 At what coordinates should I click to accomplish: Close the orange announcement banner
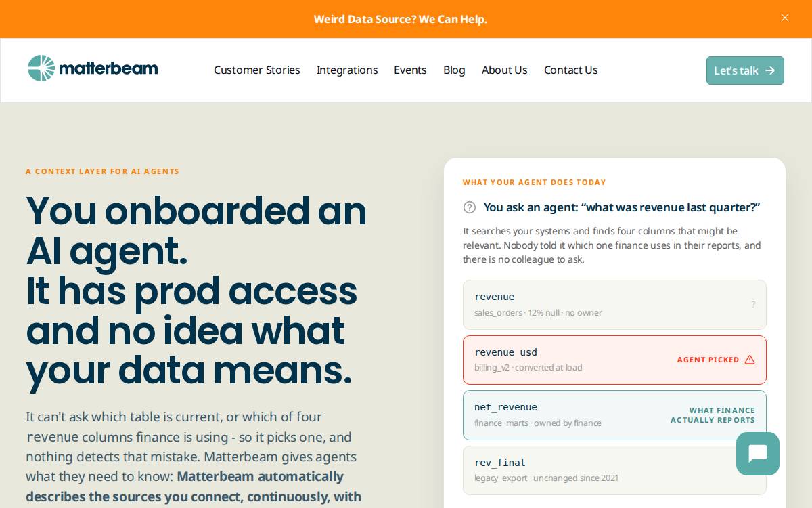(785, 18)
